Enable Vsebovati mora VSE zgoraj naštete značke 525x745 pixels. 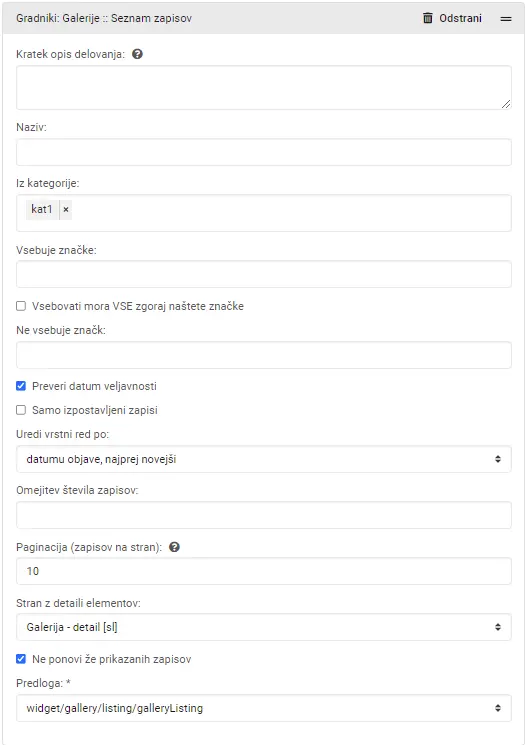point(21,306)
